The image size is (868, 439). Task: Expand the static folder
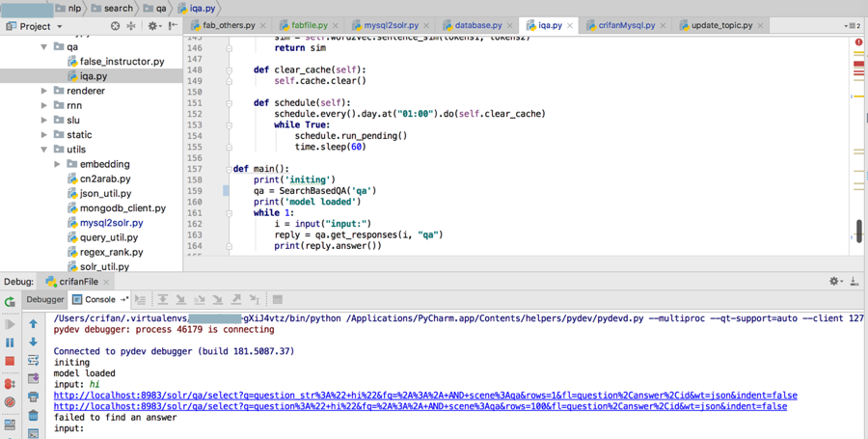coord(43,134)
